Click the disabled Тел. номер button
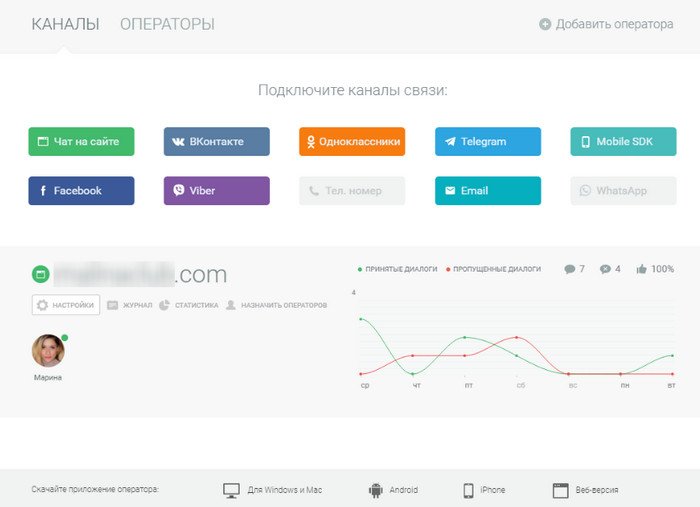The image size is (700, 507). (352, 191)
